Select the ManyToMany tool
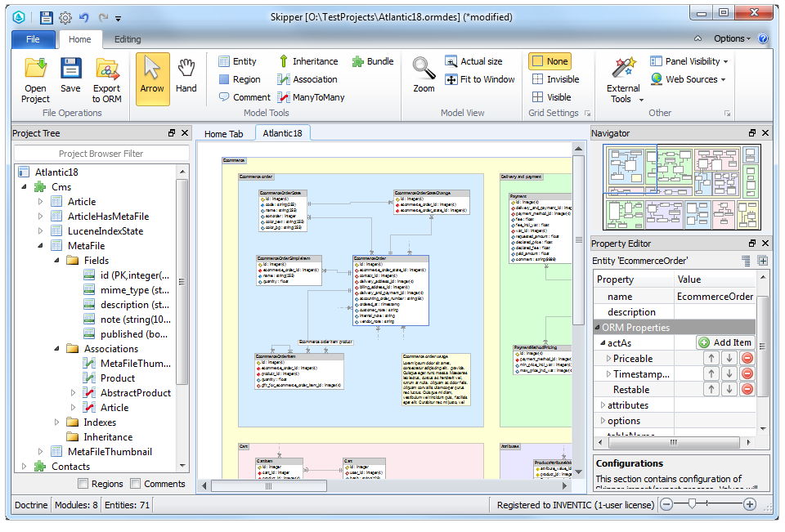The image size is (785, 532). [x=311, y=97]
